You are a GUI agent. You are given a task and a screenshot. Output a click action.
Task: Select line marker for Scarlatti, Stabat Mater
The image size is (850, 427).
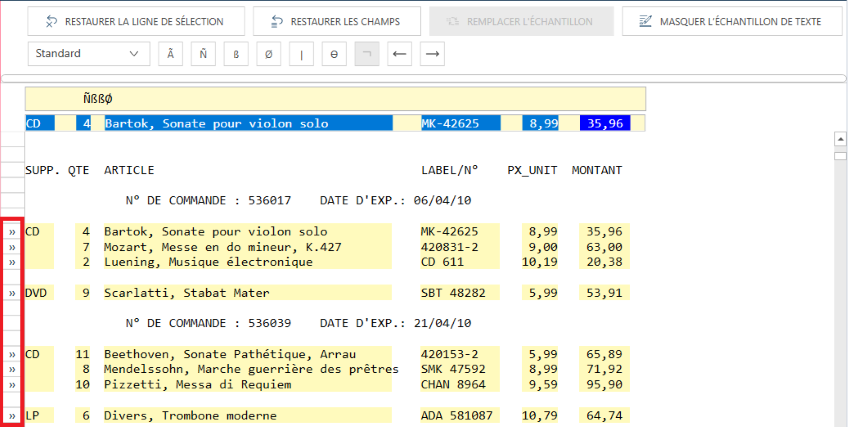click(x=12, y=294)
